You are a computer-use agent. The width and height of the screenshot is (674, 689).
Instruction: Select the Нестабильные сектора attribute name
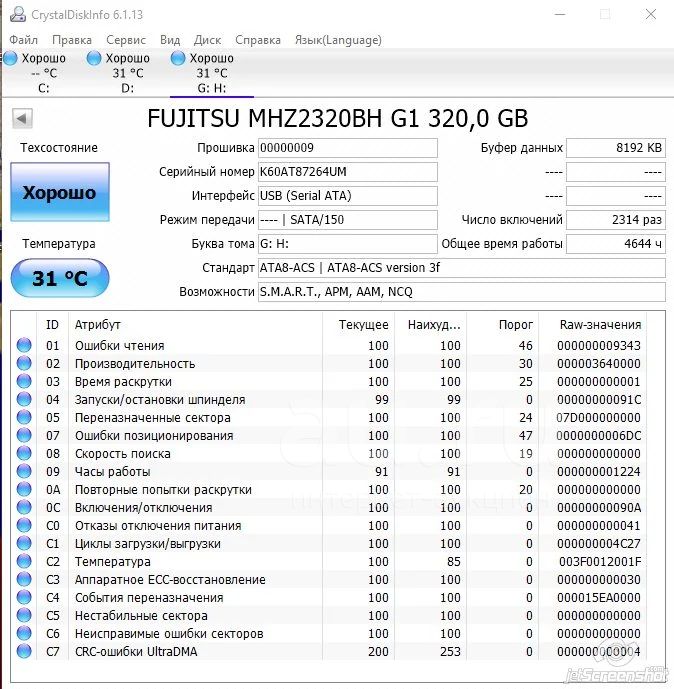coord(141,616)
